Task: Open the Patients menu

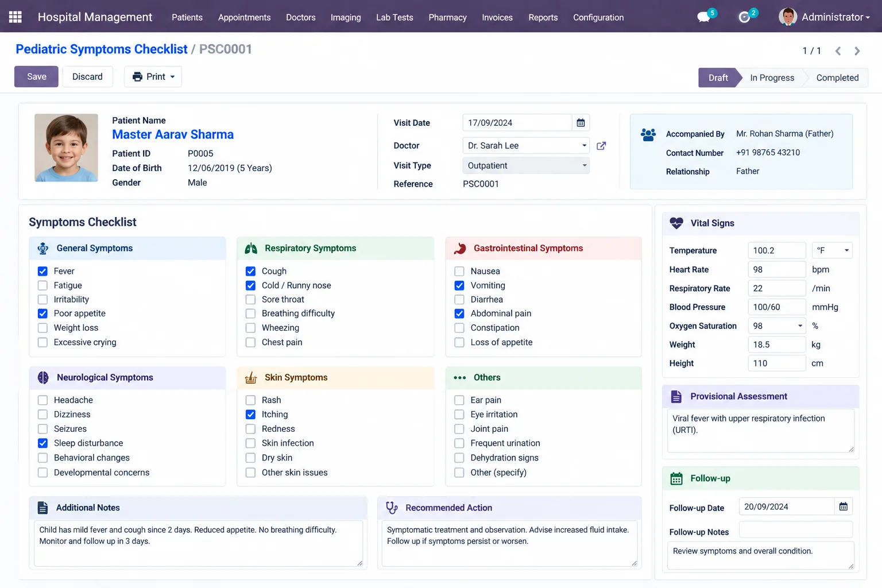Action: click(187, 17)
